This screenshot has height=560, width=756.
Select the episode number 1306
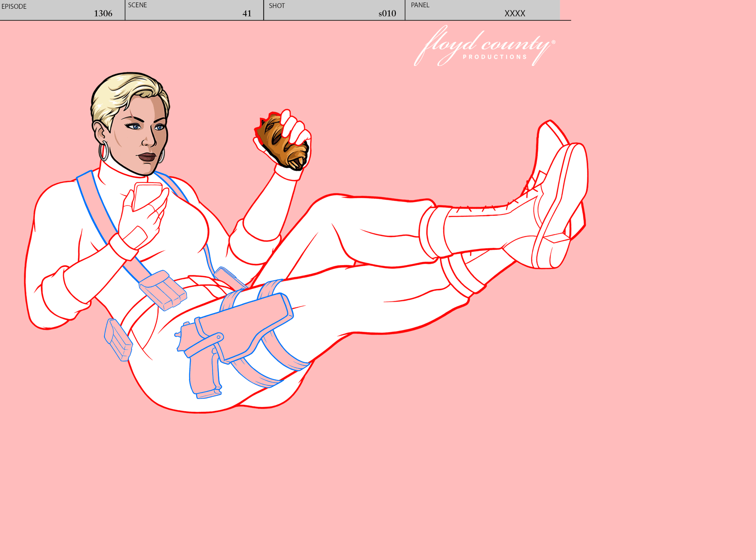(103, 14)
